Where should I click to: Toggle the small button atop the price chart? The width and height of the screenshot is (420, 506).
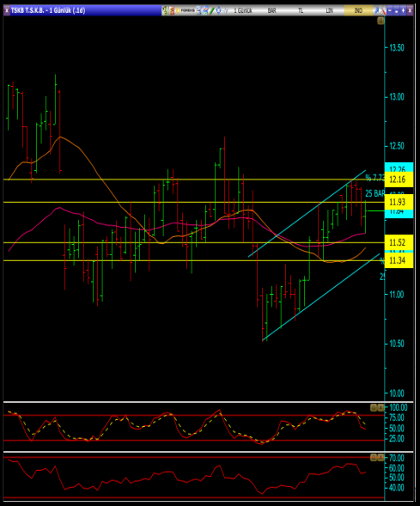[x=380, y=21]
